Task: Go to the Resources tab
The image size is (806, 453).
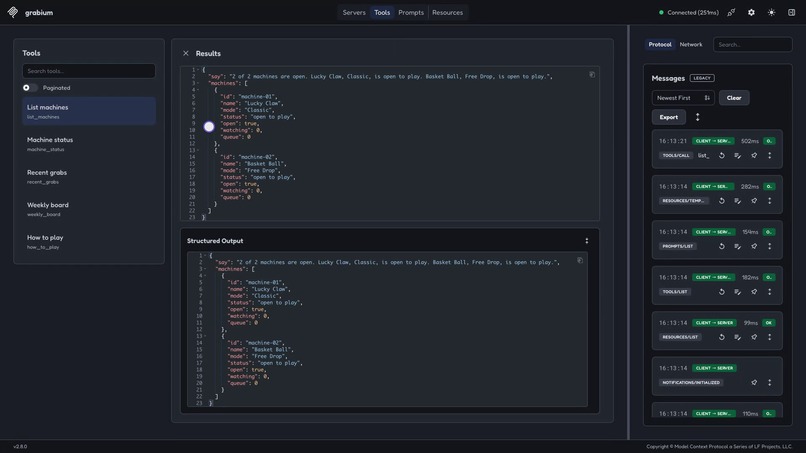Action: point(447,12)
